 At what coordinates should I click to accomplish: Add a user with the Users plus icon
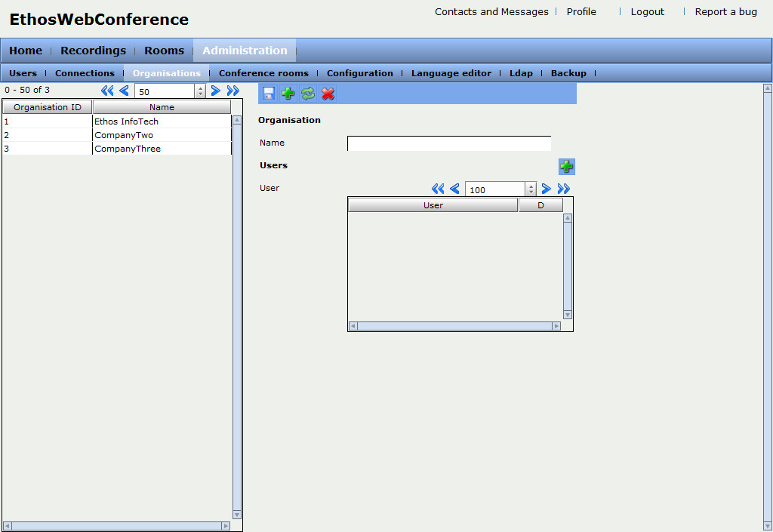566,167
